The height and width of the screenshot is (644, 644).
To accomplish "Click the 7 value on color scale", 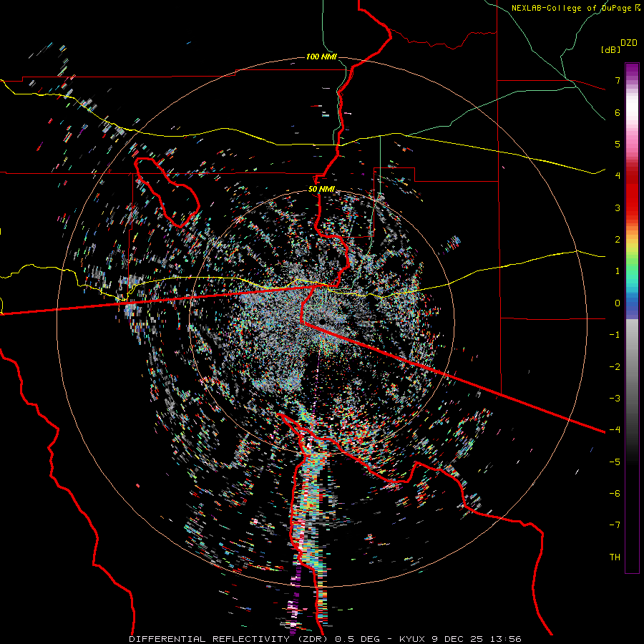I will tap(618, 80).
